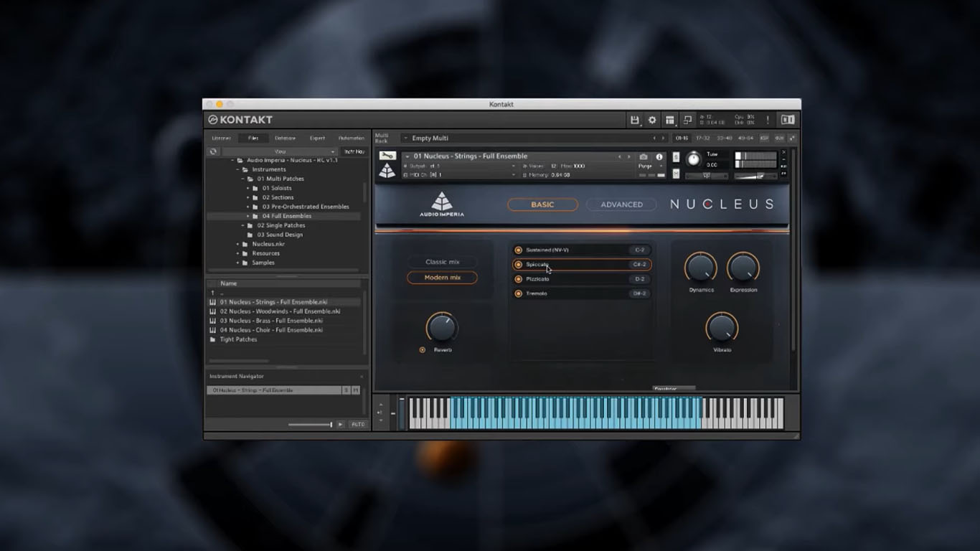Viewport: 980px width, 551px height.
Task: Click the AUX button in rack header
Action: coord(779,138)
